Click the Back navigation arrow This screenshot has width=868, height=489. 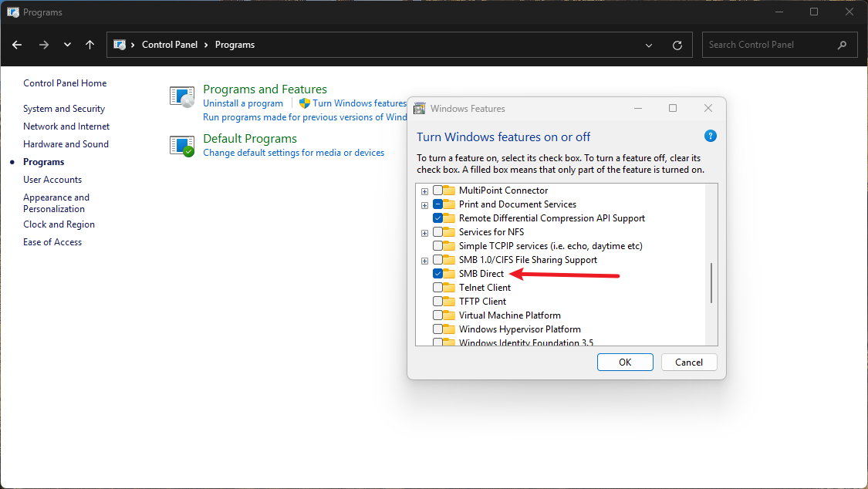(17, 45)
